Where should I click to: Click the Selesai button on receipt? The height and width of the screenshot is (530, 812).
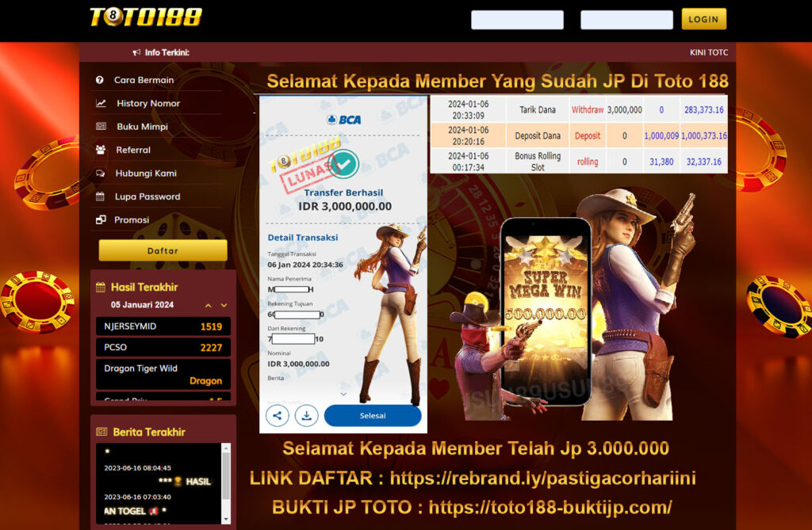(x=373, y=416)
